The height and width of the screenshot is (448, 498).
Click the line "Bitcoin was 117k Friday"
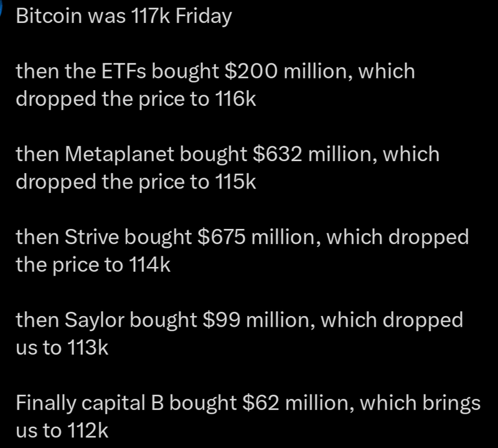[124, 17]
